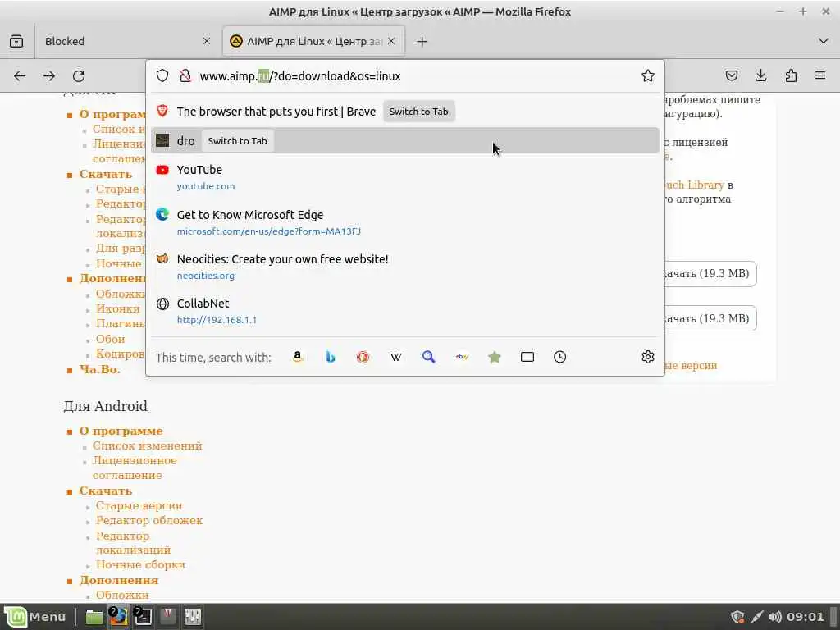Close the AIMP для Linux tab

(391, 41)
